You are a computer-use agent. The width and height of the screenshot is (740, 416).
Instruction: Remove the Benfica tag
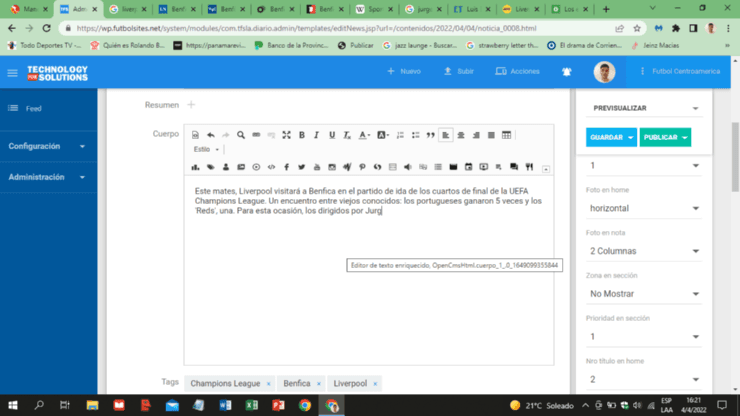pos(319,384)
